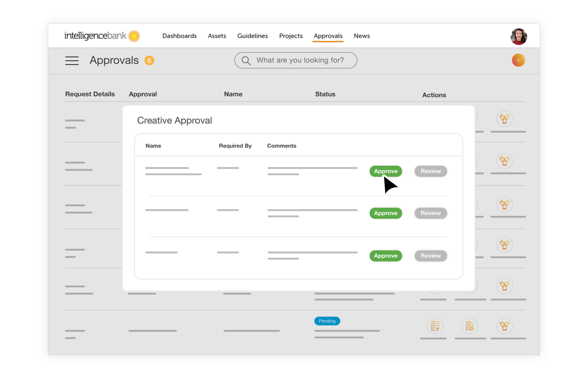The image size is (588, 387).
Task: Open the clipboard clock icon in Pending row
Action: (x=470, y=326)
